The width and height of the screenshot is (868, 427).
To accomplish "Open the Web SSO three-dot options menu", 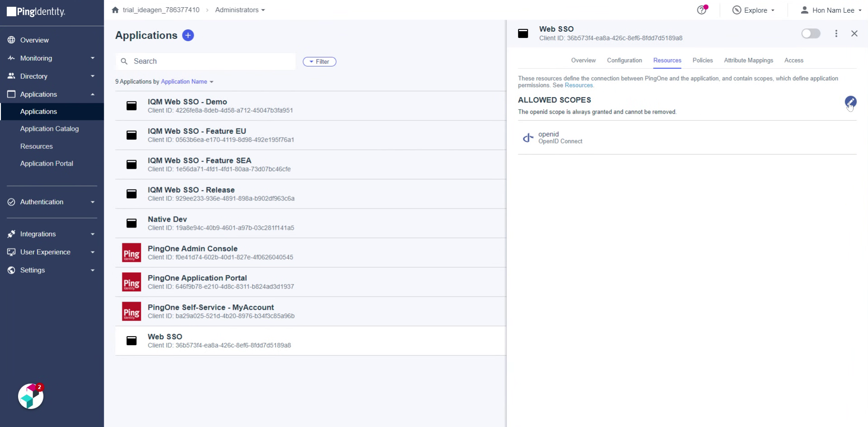I will [836, 33].
